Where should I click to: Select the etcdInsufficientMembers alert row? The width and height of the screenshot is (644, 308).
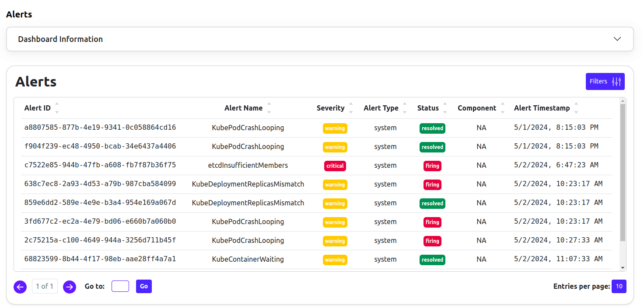pos(317,166)
